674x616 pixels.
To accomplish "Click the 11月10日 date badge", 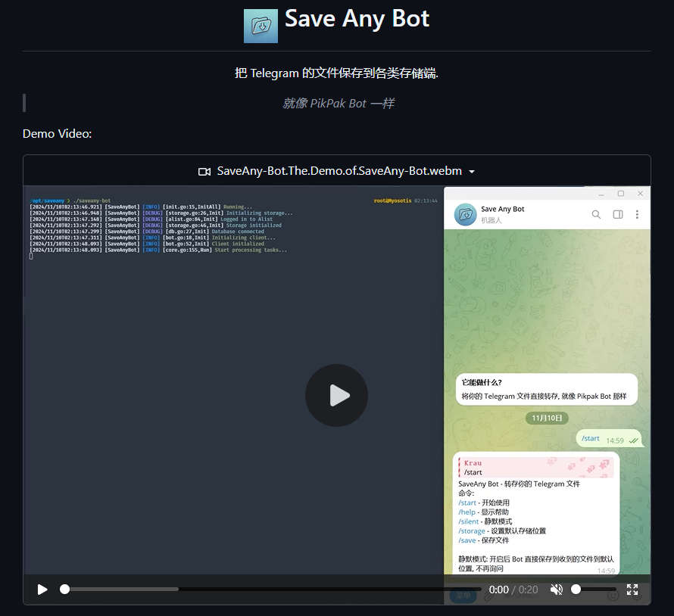I will click(x=547, y=418).
